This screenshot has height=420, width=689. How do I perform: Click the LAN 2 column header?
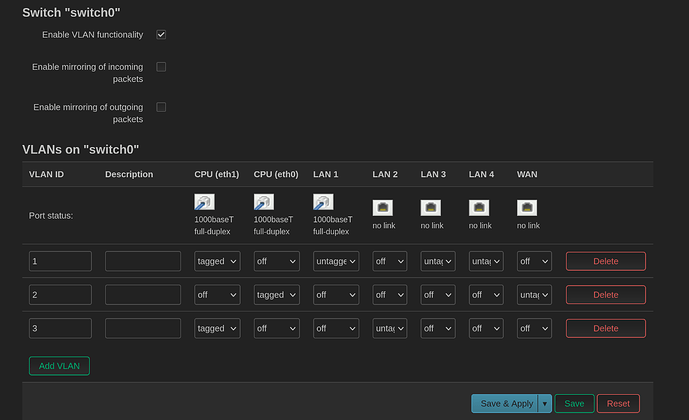coord(385,174)
